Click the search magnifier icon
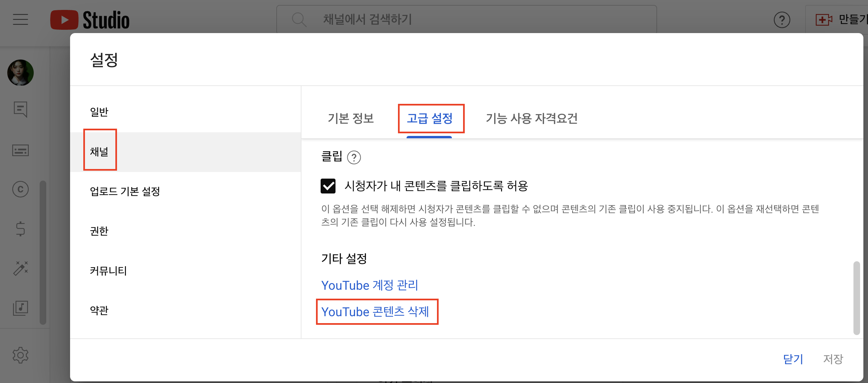 [299, 19]
